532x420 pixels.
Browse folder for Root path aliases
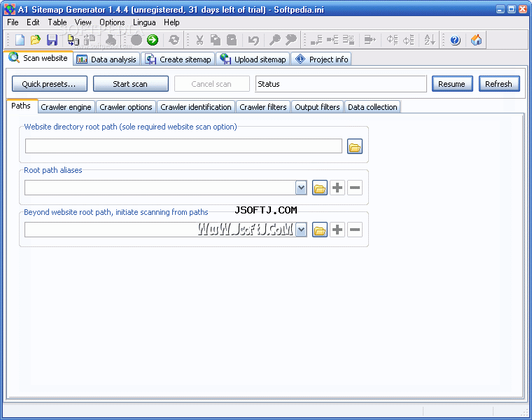tap(320, 188)
